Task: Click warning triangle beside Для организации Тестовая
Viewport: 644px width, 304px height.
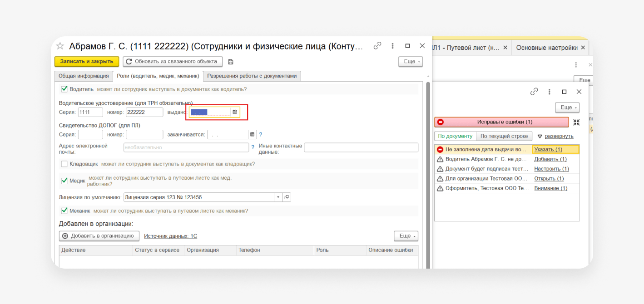Action: [440, 179]
